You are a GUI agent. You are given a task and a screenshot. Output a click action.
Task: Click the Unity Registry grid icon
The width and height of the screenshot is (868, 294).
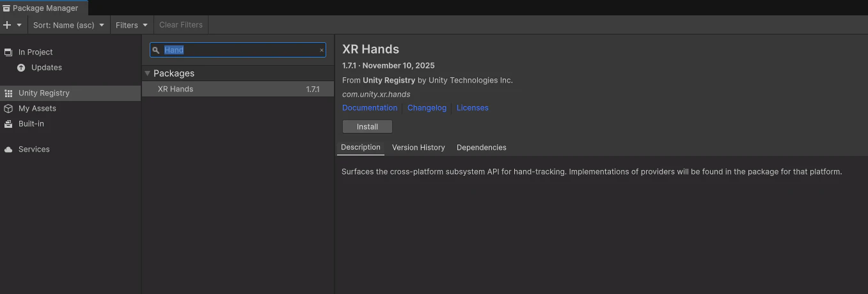point(8,93)
